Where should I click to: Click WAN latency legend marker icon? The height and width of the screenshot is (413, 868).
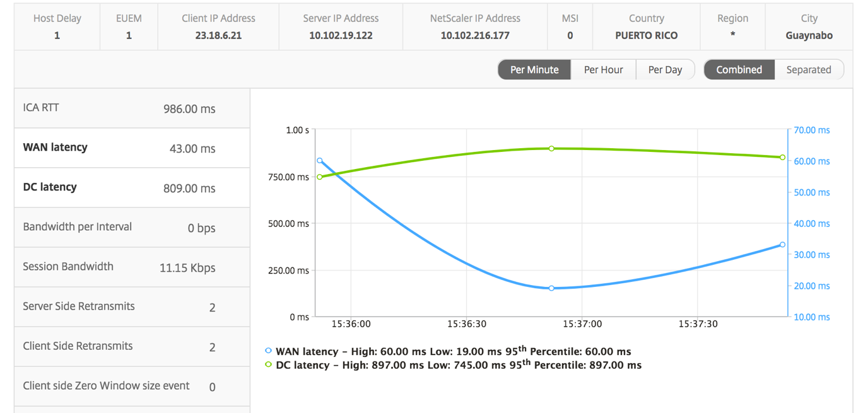(x=268, y=351)
